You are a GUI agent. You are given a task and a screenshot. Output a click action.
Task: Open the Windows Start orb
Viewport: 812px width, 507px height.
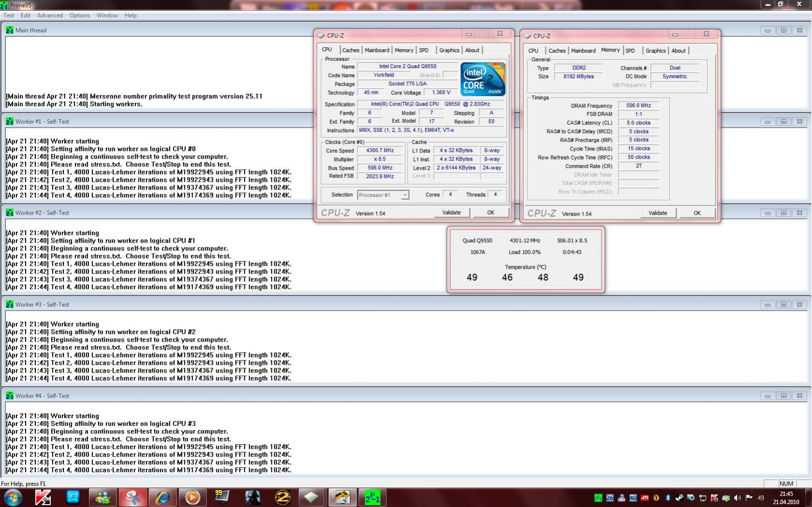click(13, 497)
